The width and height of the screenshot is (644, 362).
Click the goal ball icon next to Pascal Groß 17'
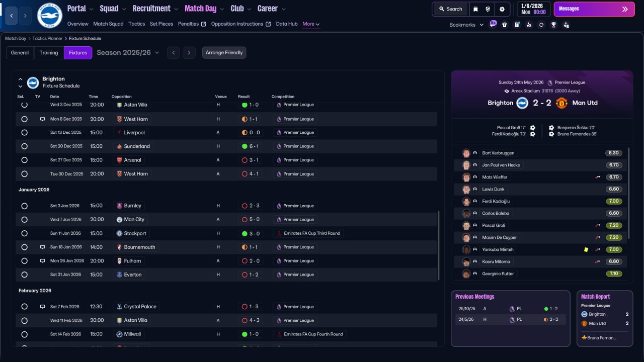[x=533, y=128]
